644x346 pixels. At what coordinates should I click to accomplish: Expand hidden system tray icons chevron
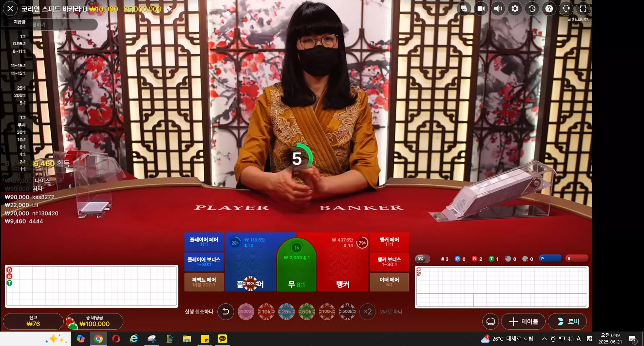(x=544, y=339)
